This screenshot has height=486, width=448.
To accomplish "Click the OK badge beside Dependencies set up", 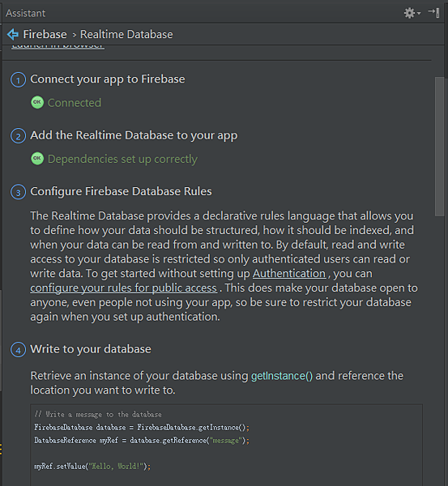I will pos(37,159).
